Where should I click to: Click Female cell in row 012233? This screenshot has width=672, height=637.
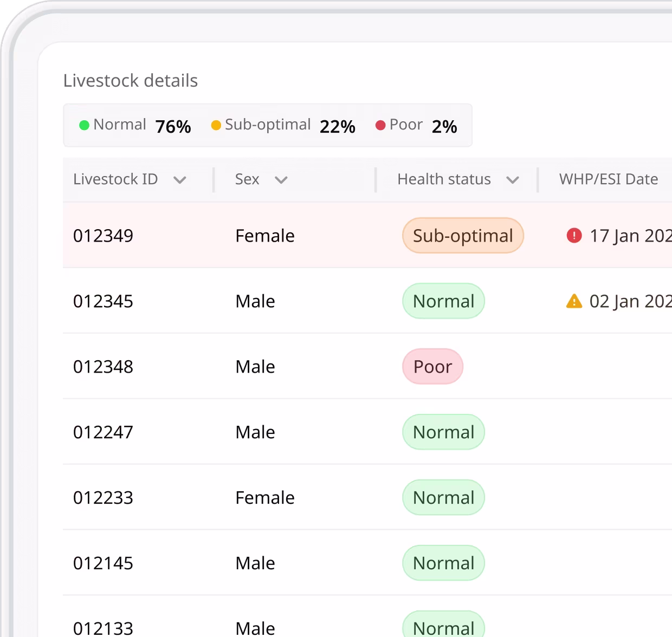(265, 498)
